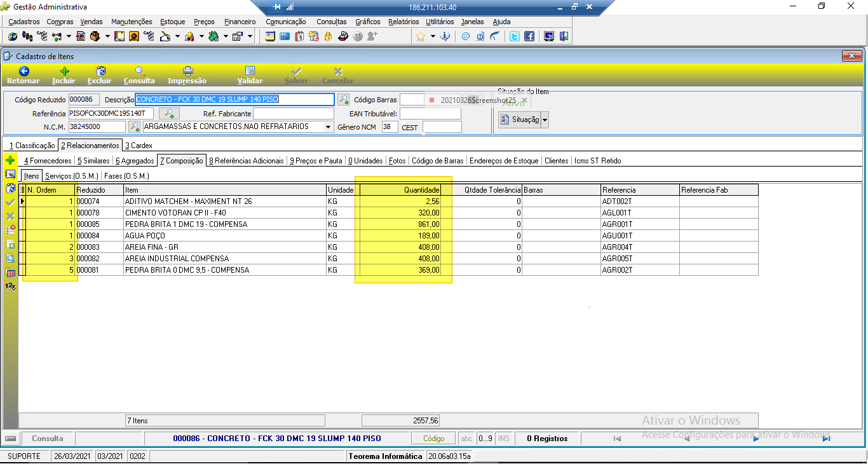Click the Código button in the status bar
Viewport: 868px width, 464px height.
coord(434,439)
